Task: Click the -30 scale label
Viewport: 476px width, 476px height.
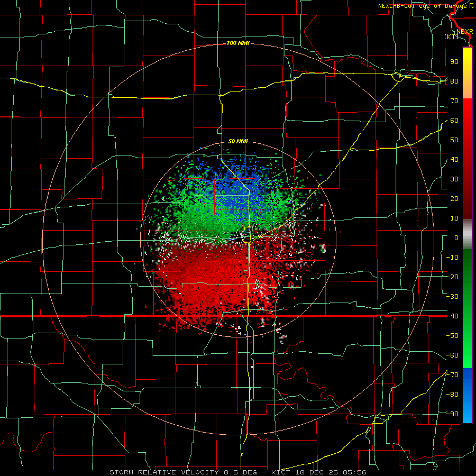Action: pyautogui.click(x=452, y=297)
